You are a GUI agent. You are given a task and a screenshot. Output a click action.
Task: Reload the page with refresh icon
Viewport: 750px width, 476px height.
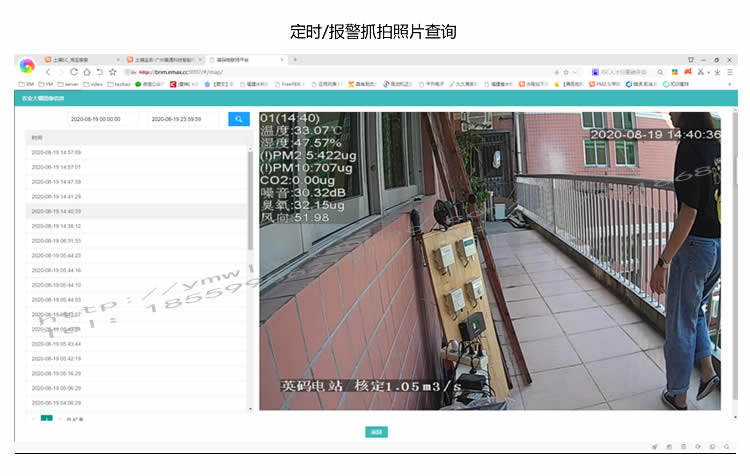tap(74, 72)
